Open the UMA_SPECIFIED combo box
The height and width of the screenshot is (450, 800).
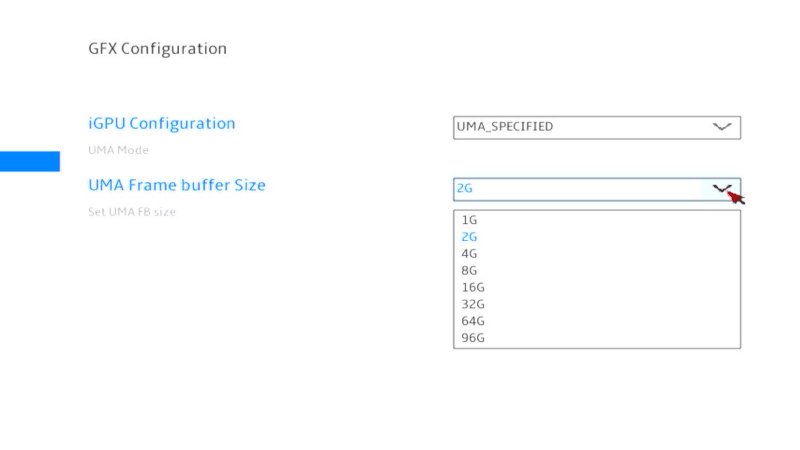tap(596, 127)
